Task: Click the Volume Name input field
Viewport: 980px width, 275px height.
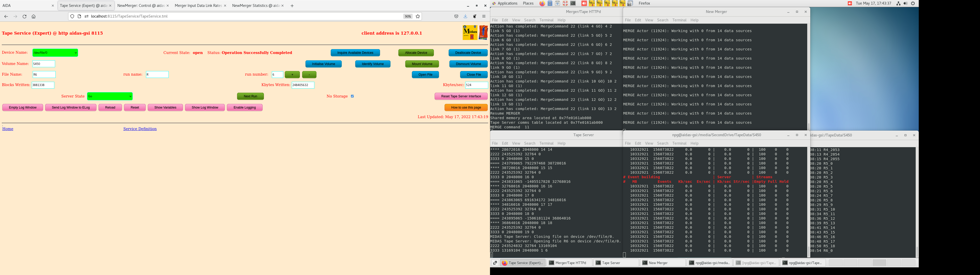Action: (44, 64)
